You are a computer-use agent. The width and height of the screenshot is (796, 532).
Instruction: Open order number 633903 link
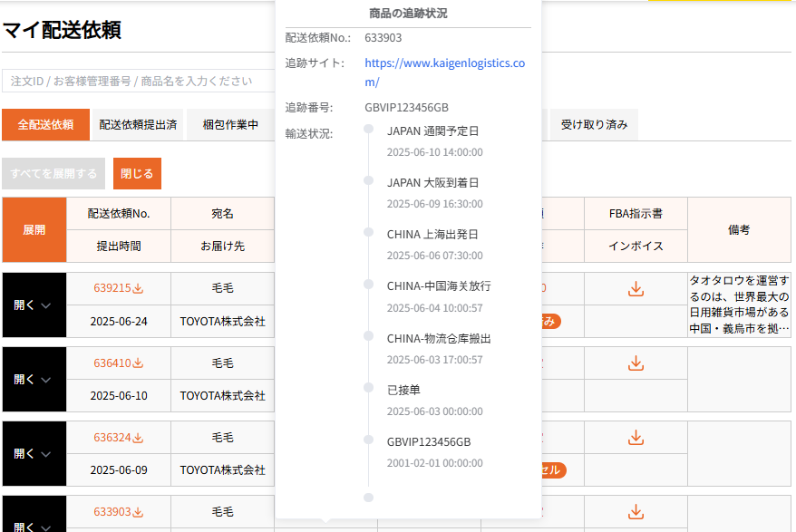112,512
